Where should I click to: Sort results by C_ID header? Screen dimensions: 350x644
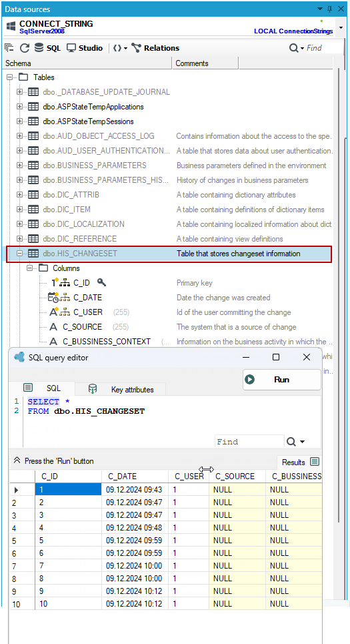(69, 476)
